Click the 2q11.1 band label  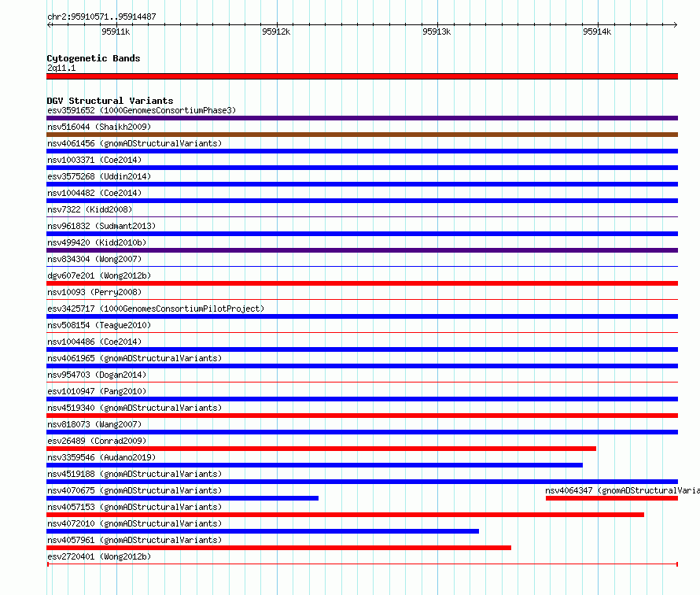(x=61, y=68)
